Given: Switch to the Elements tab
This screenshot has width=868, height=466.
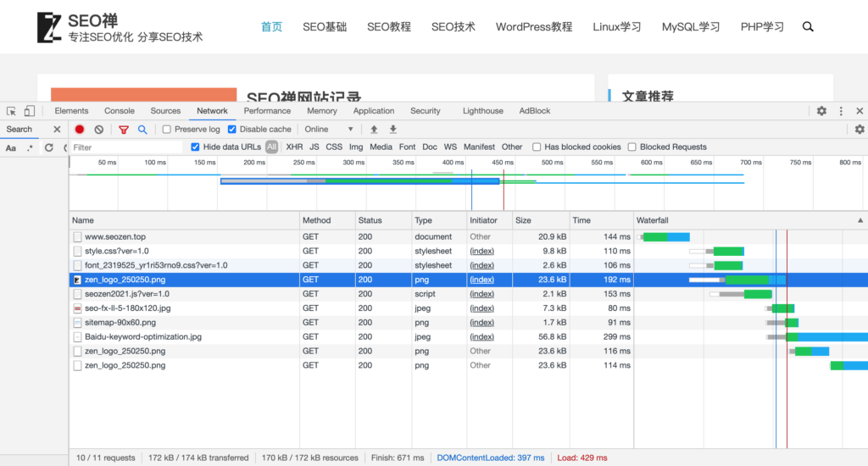Looking at the screenshot, I should click(71, 111).
